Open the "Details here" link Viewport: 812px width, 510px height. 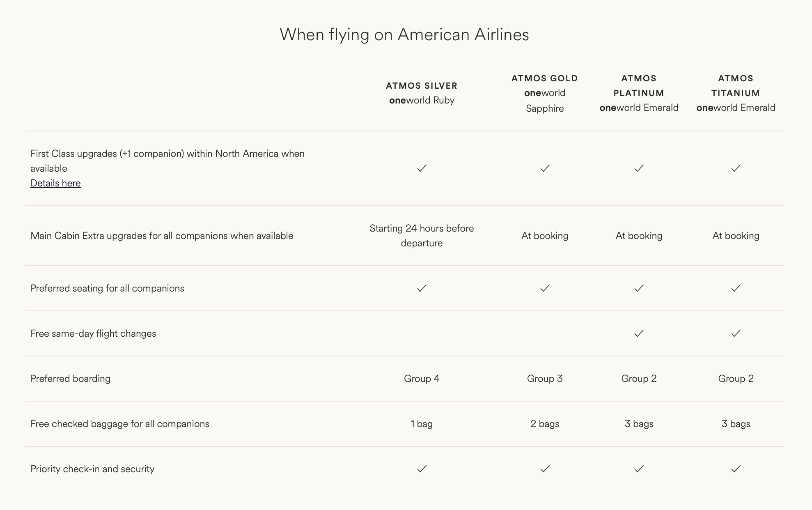click(x=55, y=183)
